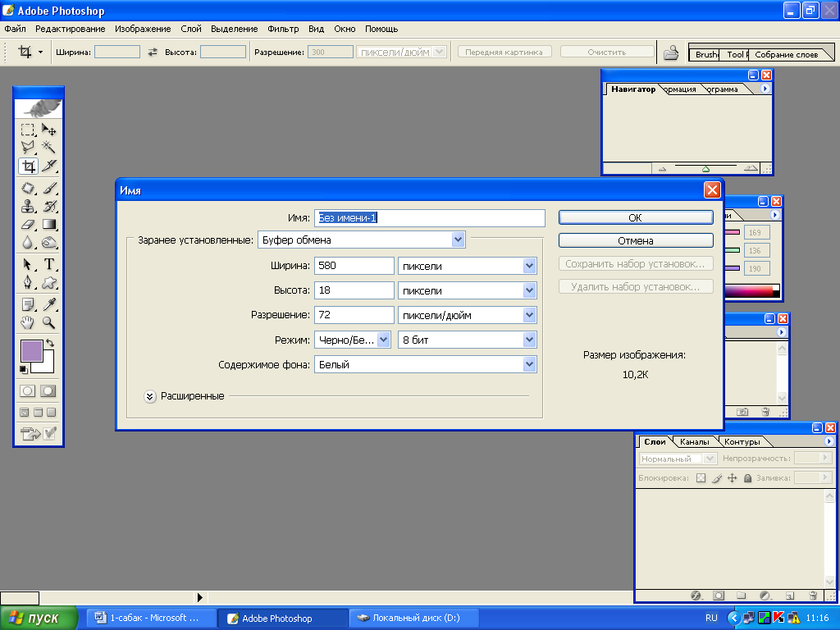Expand the Расширенные section
Screen dimensions: 840x630
click(150, 396)
